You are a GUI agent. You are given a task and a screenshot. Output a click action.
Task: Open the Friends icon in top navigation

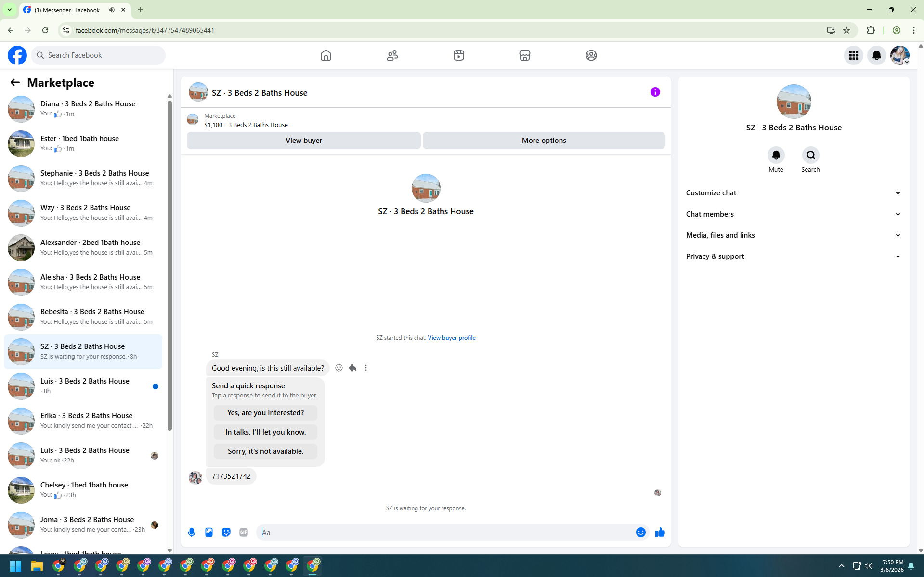[392, 55]
